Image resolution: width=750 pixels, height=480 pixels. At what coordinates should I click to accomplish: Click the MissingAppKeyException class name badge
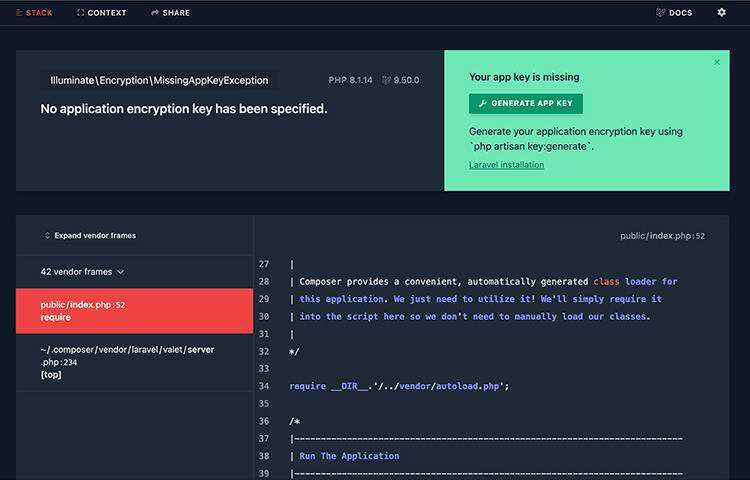click(x=159, y=80)
